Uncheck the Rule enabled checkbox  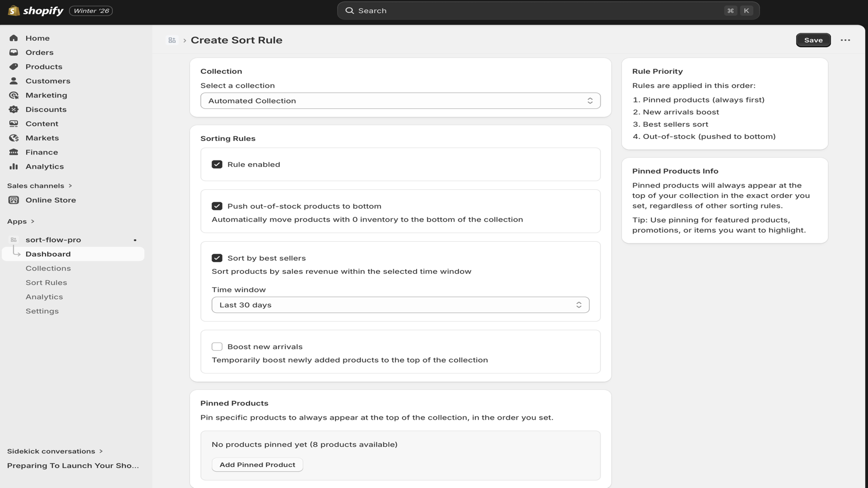(x=217, y=164)
